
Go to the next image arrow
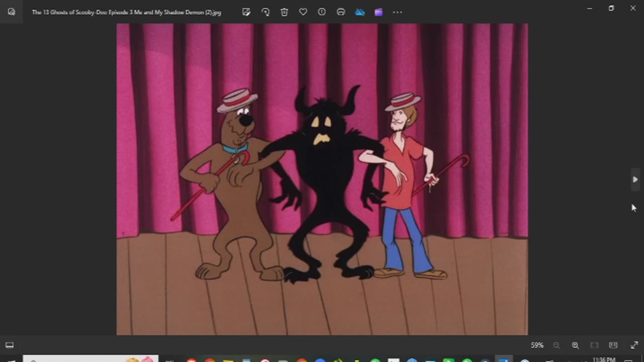pos(635,179)
